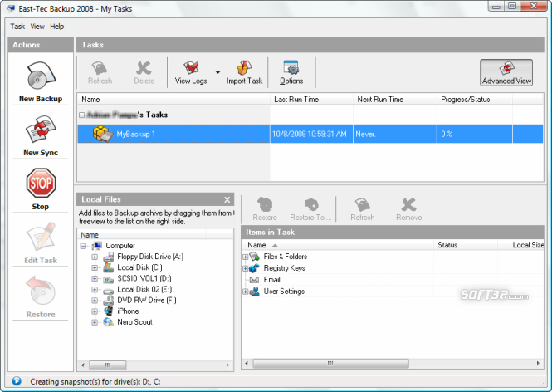Select SCSI0_VOL1 (D:) drive icon
This screenshot has height=392, width=552.
[x=108, y=279]
